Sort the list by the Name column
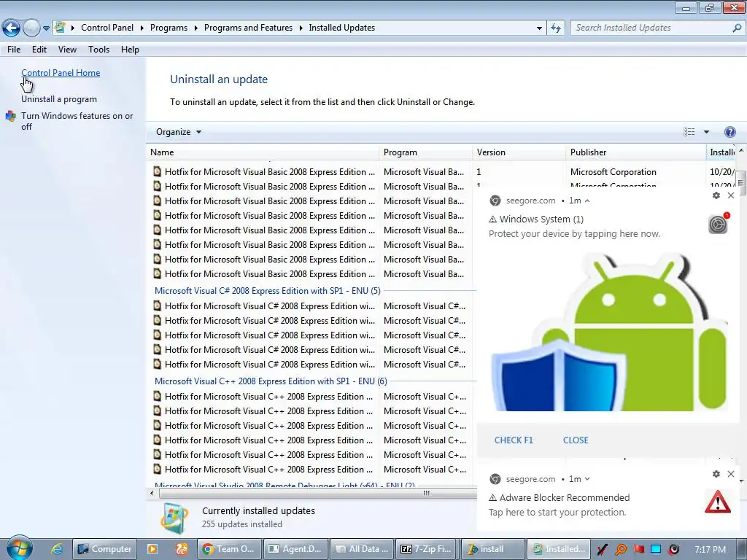Screen dimensions: 747x560 coord(263,152)
